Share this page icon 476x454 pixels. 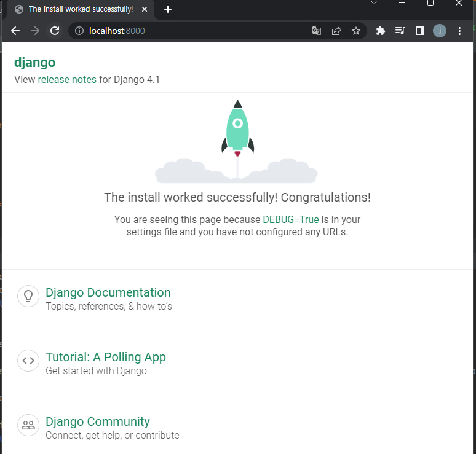click(336, 31)
